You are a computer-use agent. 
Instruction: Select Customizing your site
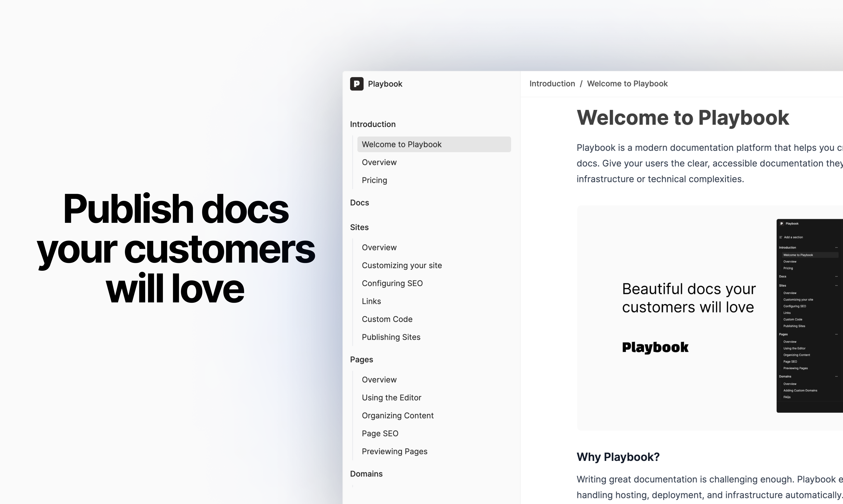401,265
